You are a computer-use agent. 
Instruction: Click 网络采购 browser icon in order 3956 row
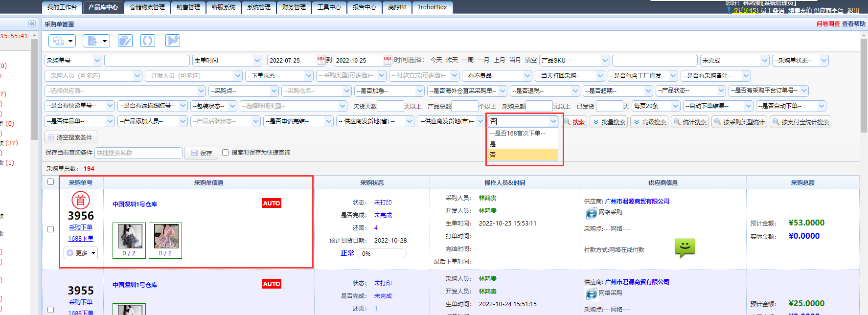[x=592, y=213]
